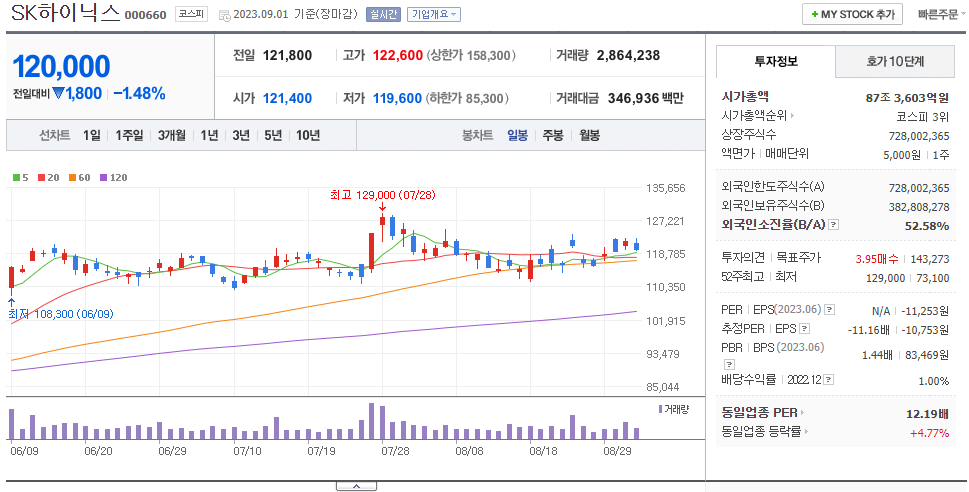Click the 고가 value 122,600

[x=398, y=56]
